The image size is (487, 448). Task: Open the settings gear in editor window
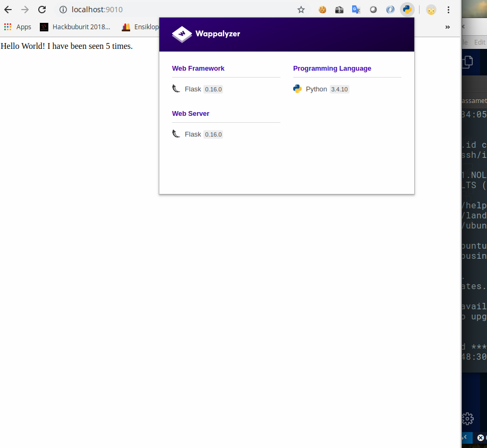coord(467,419)
